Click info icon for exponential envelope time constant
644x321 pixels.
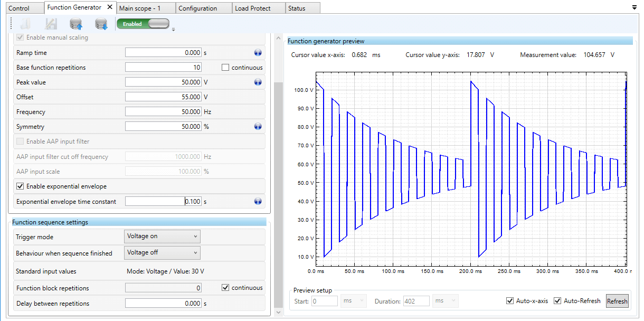click(258, 201)
